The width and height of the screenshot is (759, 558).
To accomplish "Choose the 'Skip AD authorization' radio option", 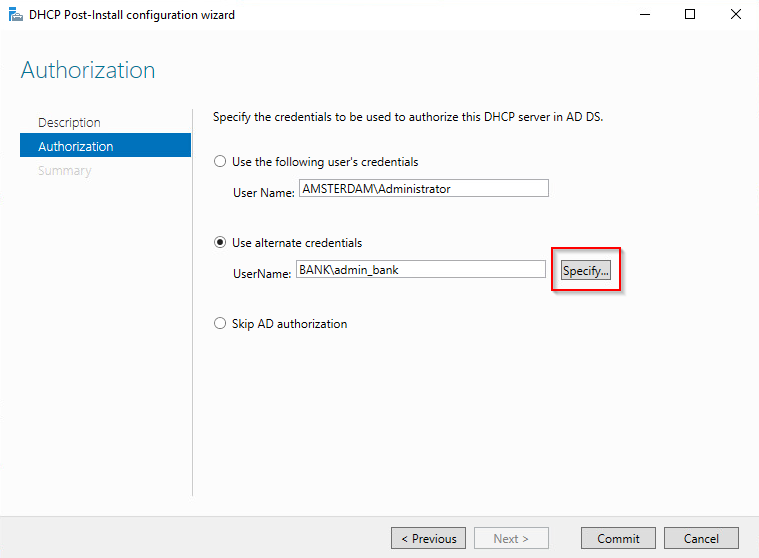I will pos(220,323).
